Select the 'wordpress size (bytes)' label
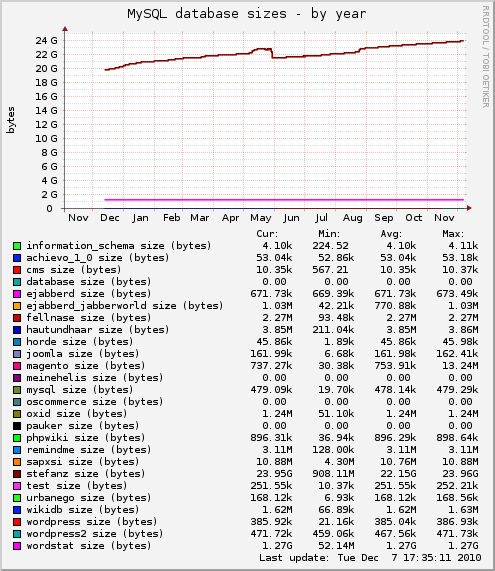Viewport: 495px width, 571px height. pos(92,522)
